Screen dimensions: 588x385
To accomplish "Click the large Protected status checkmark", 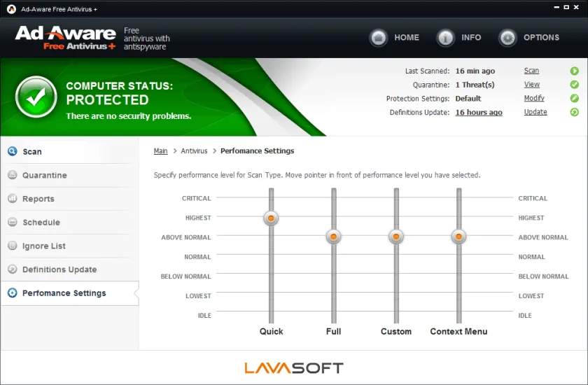I will click(36, 97).
